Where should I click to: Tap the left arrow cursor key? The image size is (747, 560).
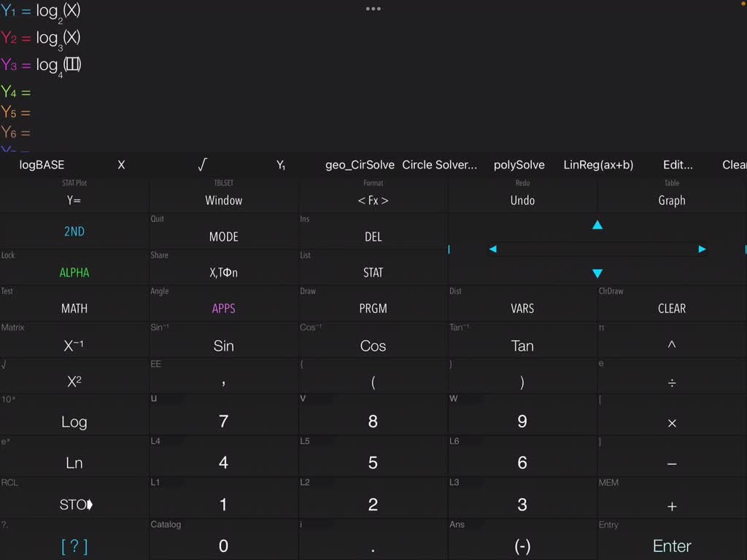tap(493, 249)
